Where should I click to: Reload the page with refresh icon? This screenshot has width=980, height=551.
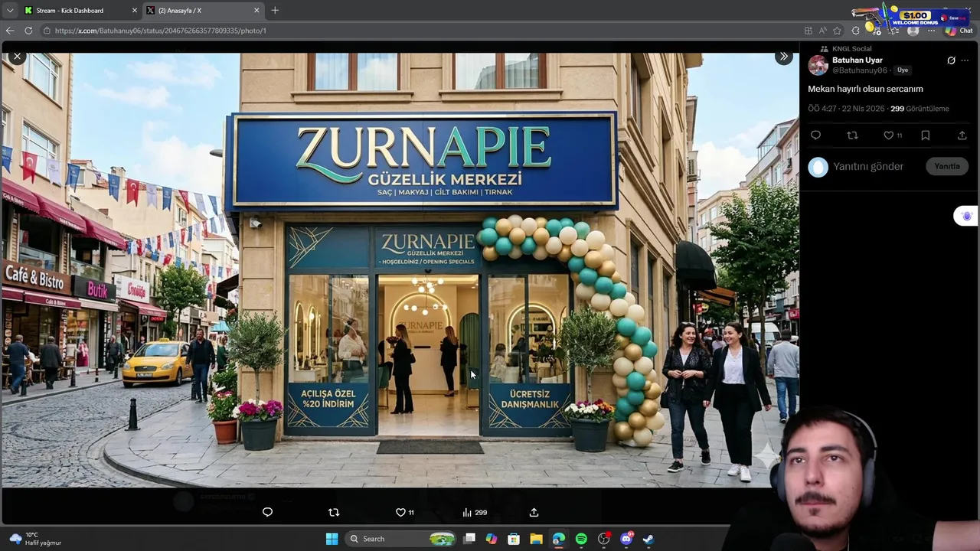pyautogui.click(x=28, y=31)
